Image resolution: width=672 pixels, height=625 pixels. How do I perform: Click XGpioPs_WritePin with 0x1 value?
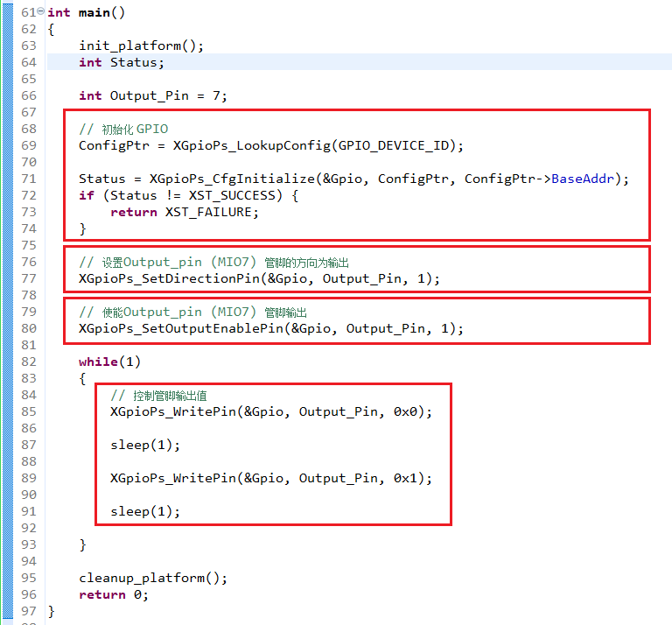271,479
